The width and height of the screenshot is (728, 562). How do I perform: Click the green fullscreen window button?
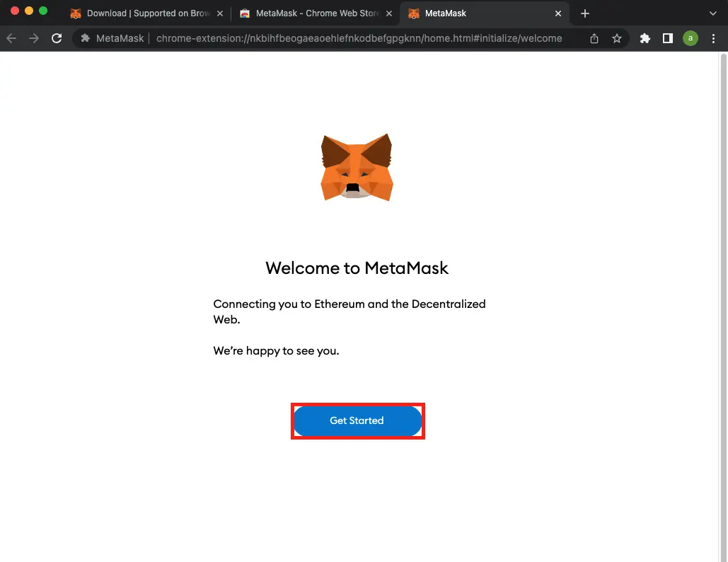pos(43,11)
